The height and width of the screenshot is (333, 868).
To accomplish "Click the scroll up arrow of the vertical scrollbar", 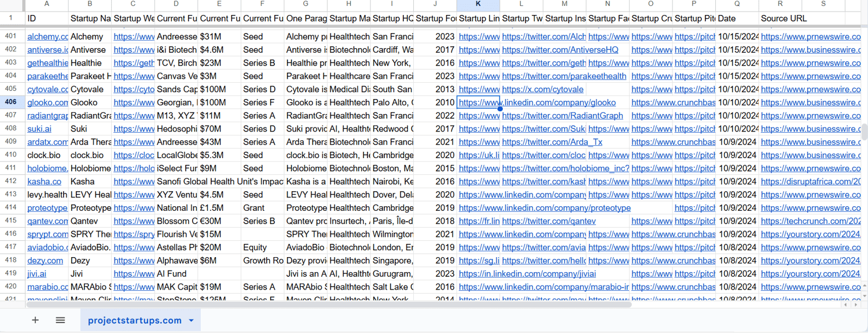I will [x=865, y=286].
